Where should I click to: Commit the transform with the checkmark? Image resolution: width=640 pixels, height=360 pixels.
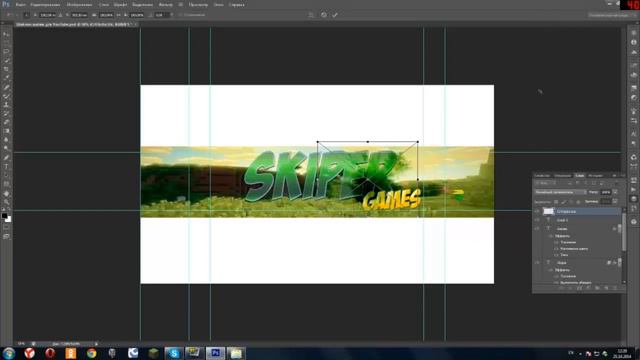coord(335,15)
